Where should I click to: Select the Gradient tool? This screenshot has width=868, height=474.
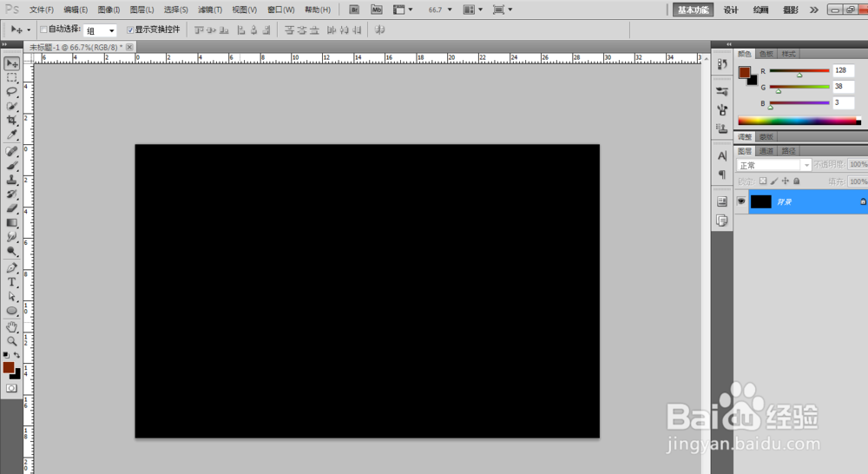click(x=11, y=222)
